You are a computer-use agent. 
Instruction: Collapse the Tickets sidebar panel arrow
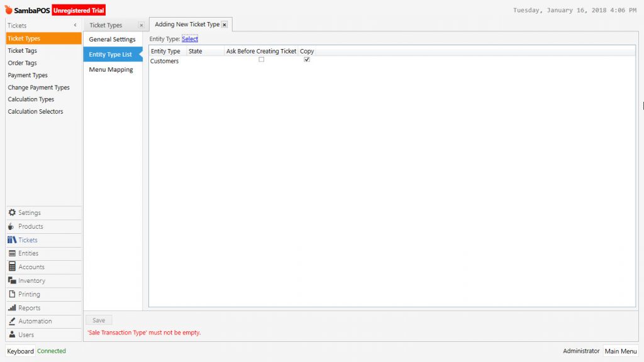tap(75, 25)
